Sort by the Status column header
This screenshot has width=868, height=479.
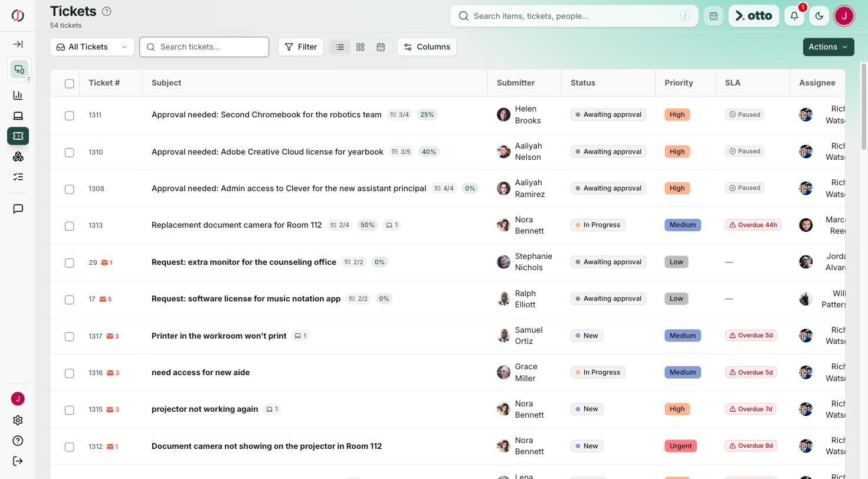(583, 83)
